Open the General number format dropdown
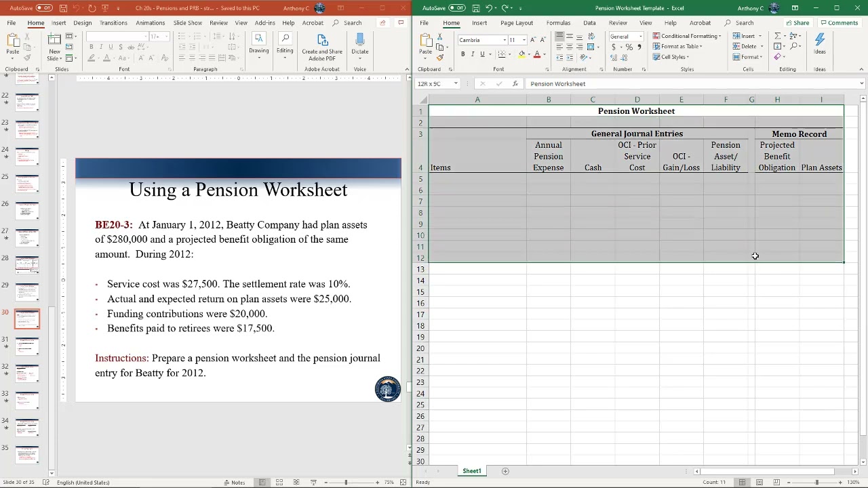 coord(640,37)
